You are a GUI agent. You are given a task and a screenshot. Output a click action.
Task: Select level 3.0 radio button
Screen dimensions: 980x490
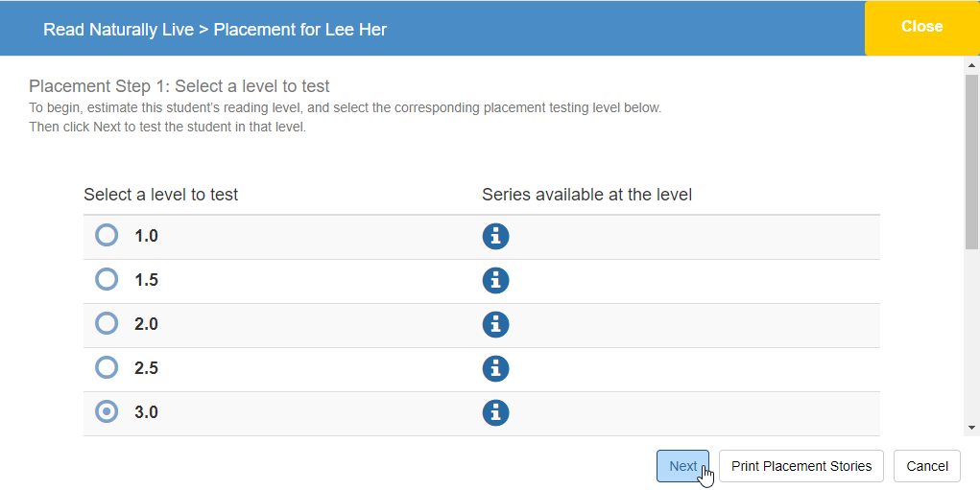pyautogui.click(x=107, y=412)
